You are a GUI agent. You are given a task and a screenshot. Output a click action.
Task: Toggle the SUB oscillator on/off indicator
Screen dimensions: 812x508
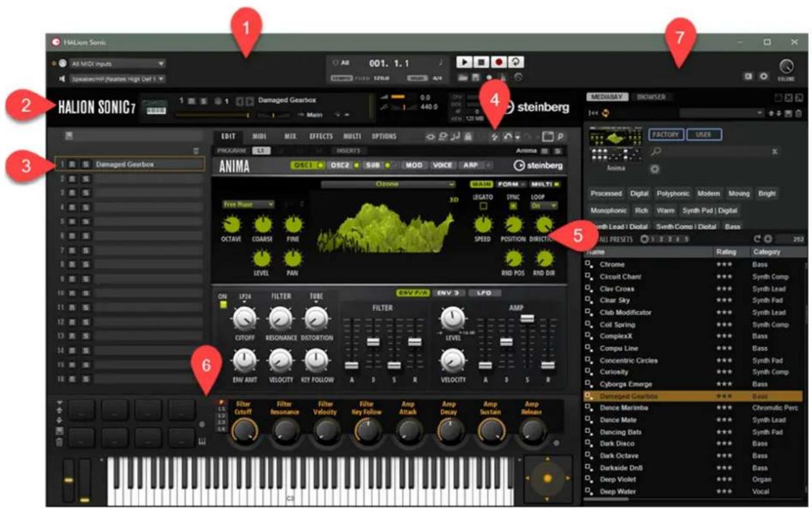click(387, 166)
